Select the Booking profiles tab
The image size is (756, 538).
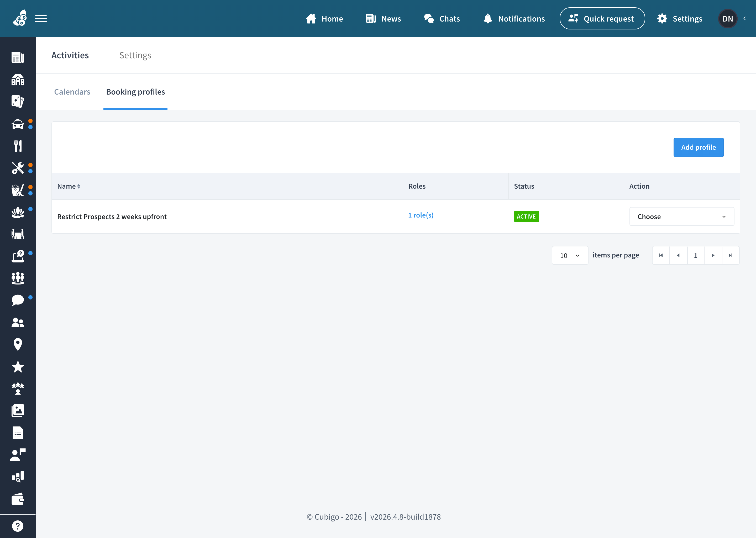click(135, 92)
